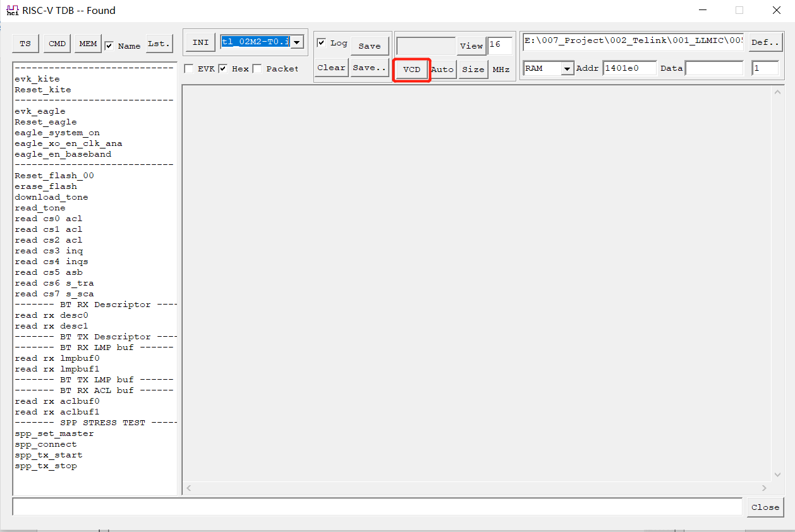Click the INI button
The width and height of the screenshot is (795, 532).
pos(200,42)
